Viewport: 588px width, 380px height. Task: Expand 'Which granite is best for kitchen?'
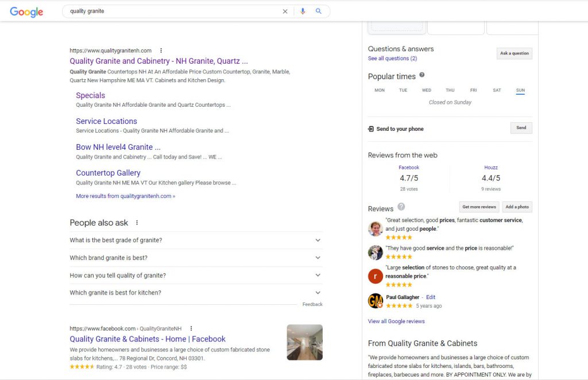(196, 293)
